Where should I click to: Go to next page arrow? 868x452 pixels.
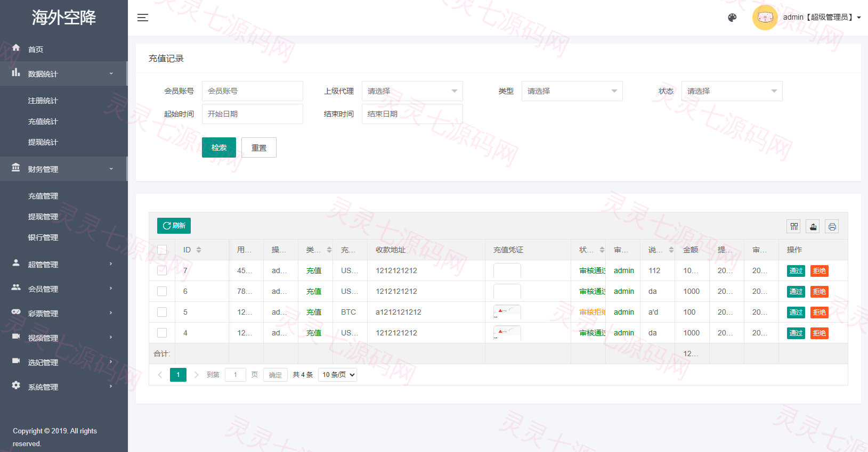coord(196,375)
